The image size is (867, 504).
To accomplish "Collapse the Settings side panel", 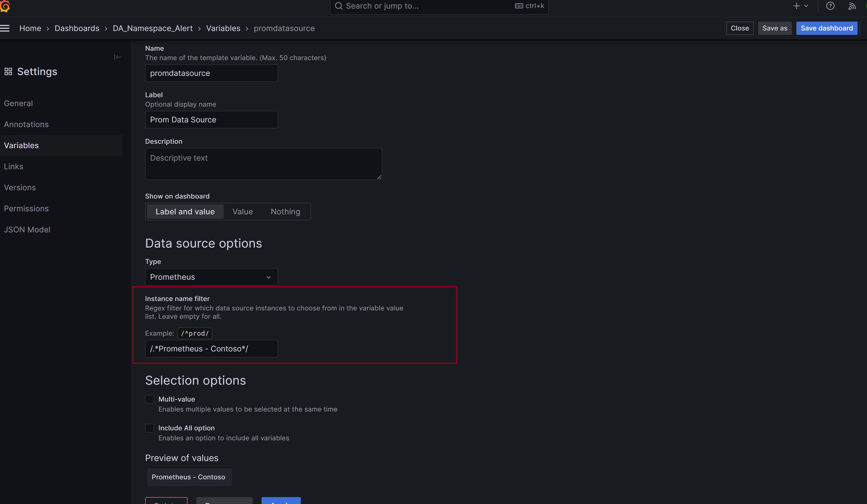I will 118,57.
